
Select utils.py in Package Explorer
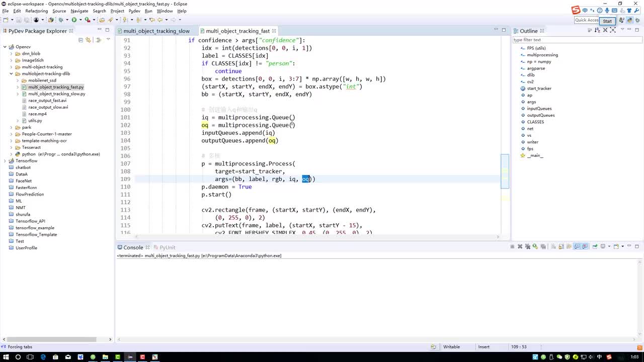pos(35,121)
